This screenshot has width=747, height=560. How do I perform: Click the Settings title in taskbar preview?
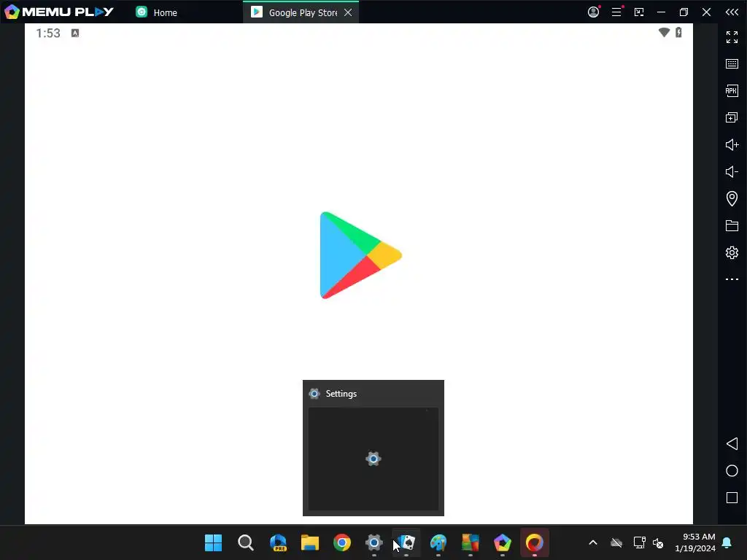point(341,394)
